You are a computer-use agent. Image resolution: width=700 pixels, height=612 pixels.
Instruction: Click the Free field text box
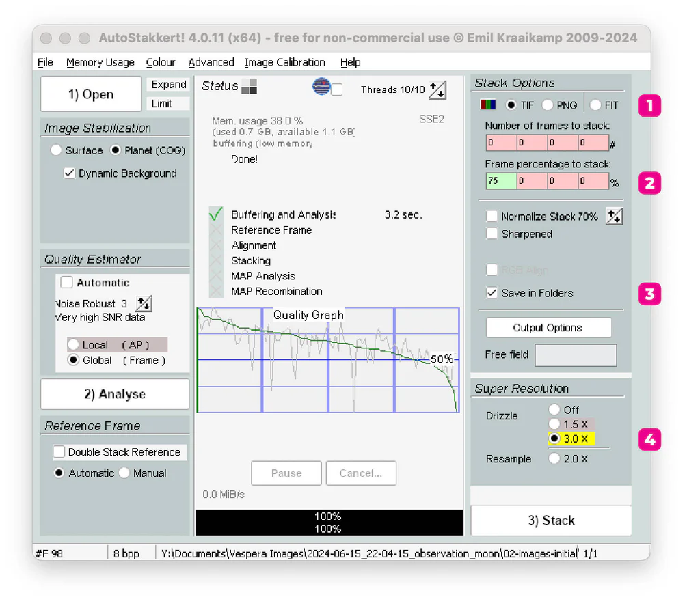tap(576, 355)
